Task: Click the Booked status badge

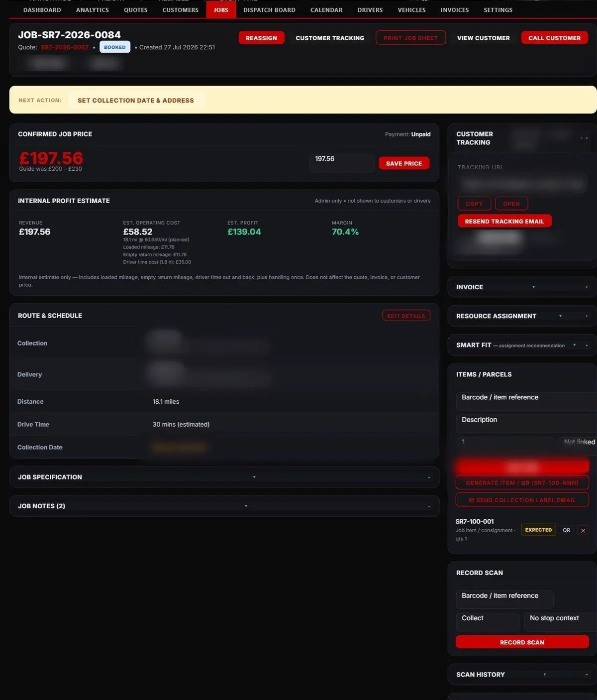Action: (x=115, y=47)
